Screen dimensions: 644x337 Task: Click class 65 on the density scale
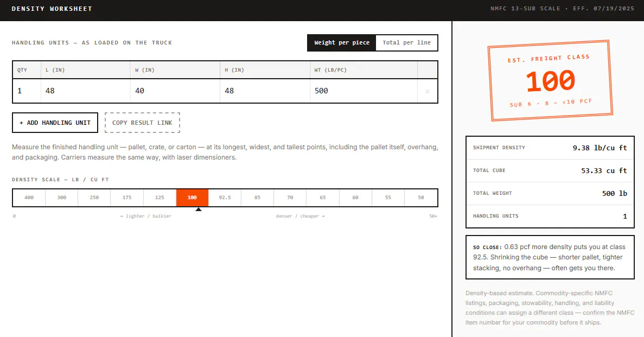(x=323, y=198)
